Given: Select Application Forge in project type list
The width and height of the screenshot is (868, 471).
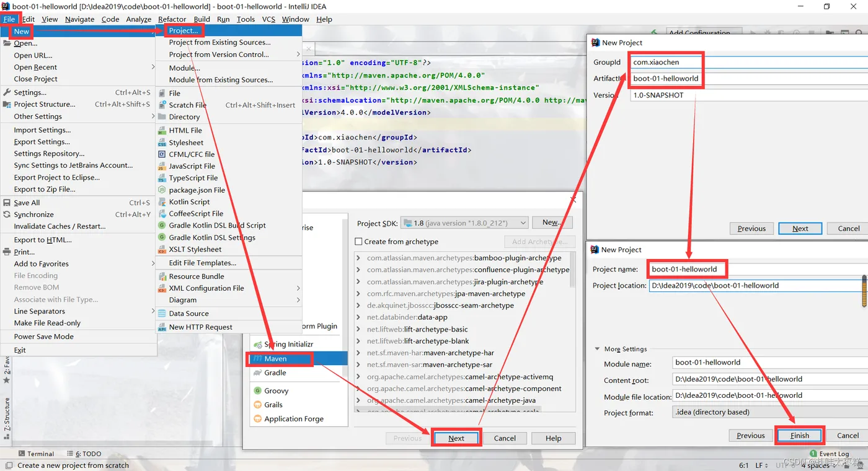Looking at the screenshot, I should [x=294, y=419].
